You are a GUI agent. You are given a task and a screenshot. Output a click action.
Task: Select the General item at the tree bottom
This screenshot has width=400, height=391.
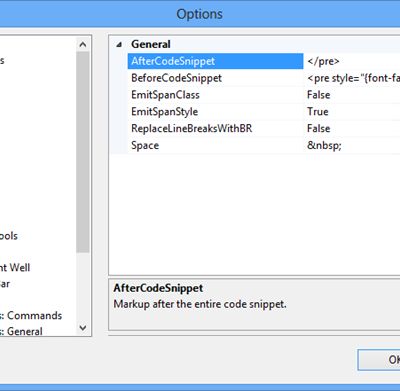(x=21, y=331)
